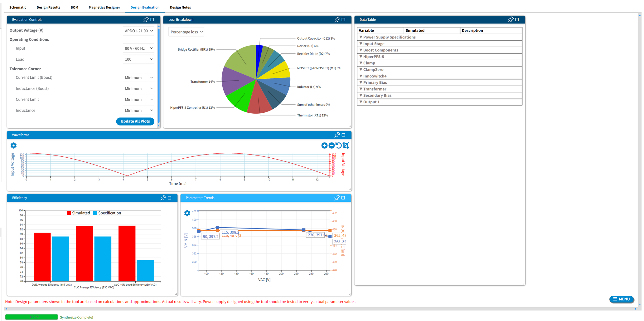Reset the Waveforms plot zoom

338,146
